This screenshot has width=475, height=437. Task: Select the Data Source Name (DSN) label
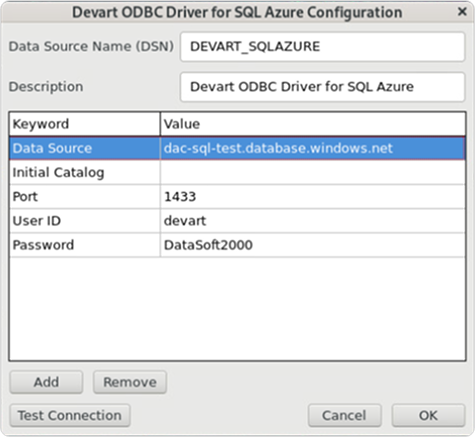click(91, 46)
